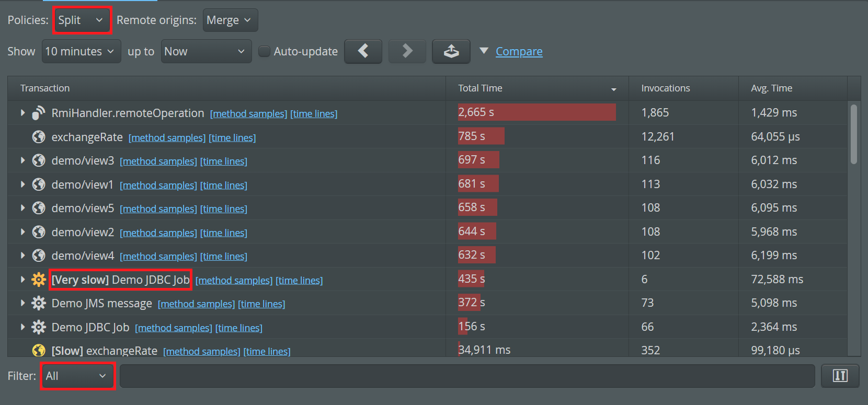Sort by the Total Time column header
The image size is (868, 405).
537,88
